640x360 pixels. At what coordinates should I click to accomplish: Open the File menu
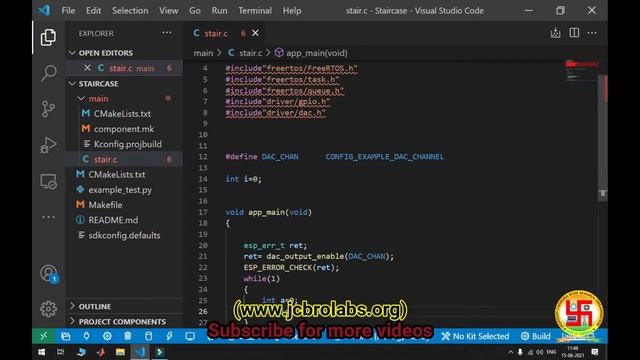68,11
